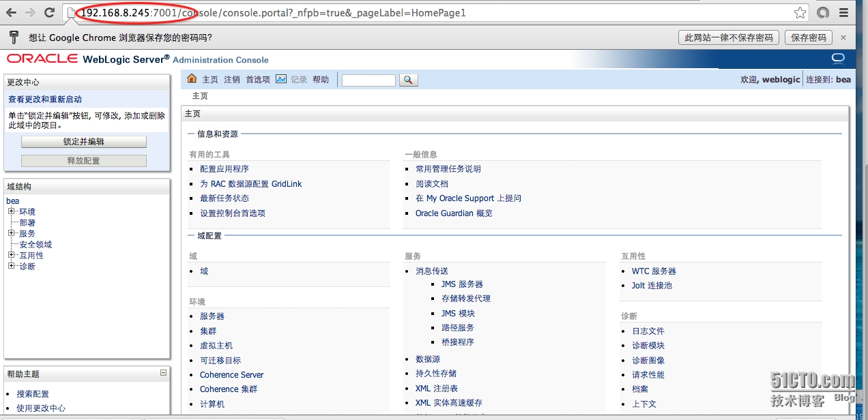
Task: Select 安全领域 in domain tree
Action: (35, 245)
